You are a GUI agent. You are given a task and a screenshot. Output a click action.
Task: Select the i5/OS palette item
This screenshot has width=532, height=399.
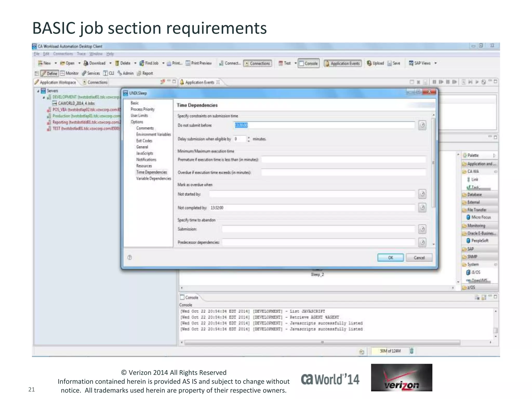coord(473,272)
